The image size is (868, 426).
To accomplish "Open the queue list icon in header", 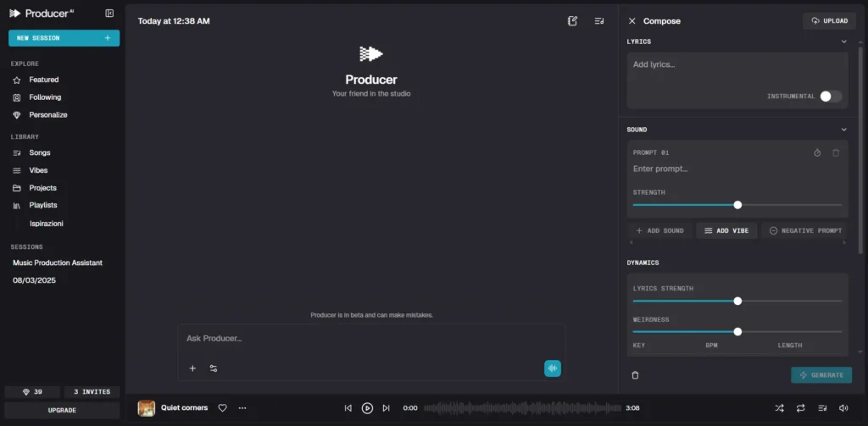I will (x=599, y=21).
